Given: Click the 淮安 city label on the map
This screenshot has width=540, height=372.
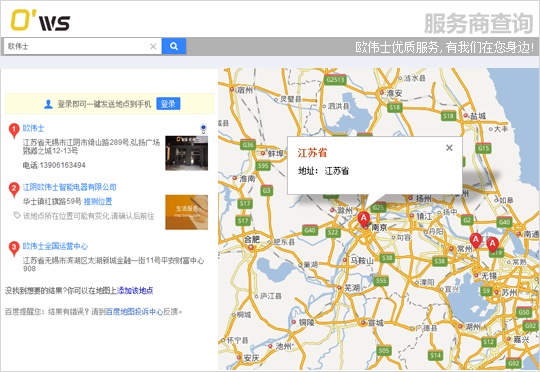Looking at the screenshot, I should (394, 93).
